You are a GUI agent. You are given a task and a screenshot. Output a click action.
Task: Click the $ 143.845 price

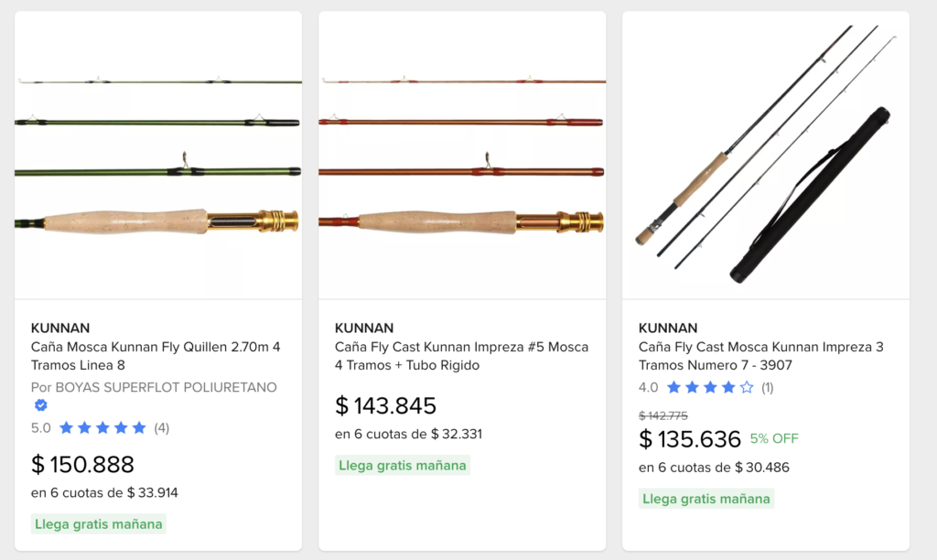click(386, 405)
